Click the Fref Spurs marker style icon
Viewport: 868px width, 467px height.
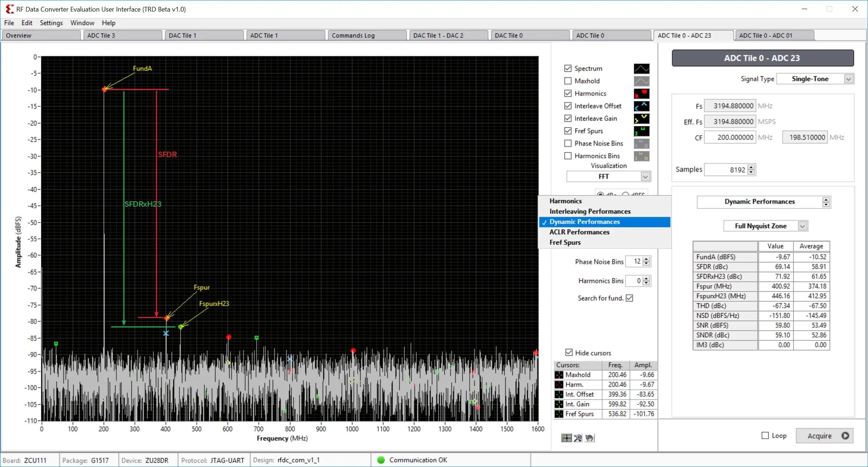(641, 131)
